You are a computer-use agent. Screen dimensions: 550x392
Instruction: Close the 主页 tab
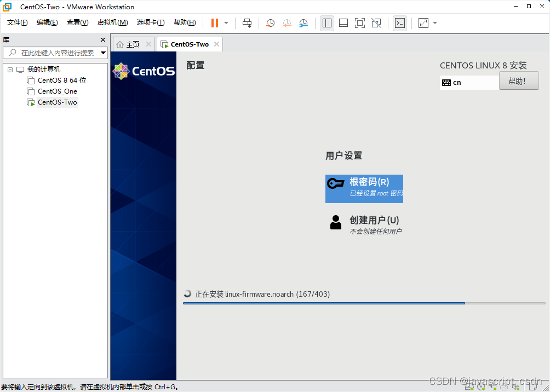coord(148,44)
